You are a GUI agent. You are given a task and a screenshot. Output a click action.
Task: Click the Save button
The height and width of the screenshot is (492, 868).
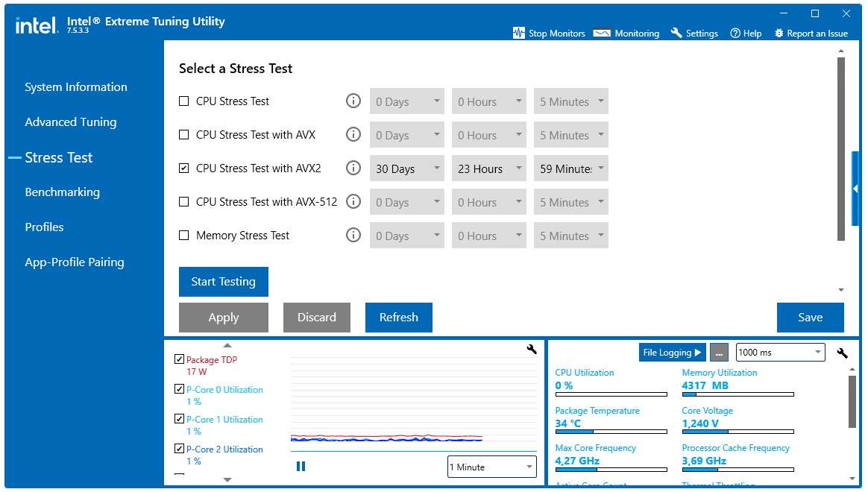pyautogui.click(x=811, y=317)
